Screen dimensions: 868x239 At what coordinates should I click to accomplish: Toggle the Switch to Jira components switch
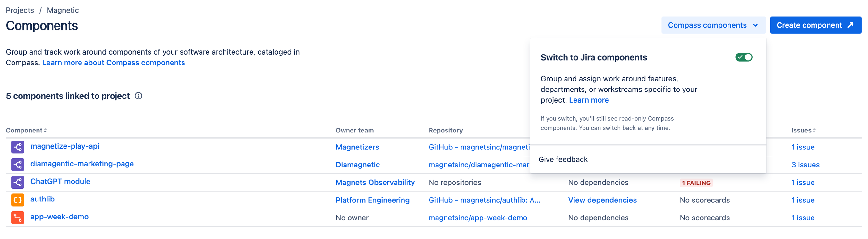pyautogui.click(x=744, y=57)
